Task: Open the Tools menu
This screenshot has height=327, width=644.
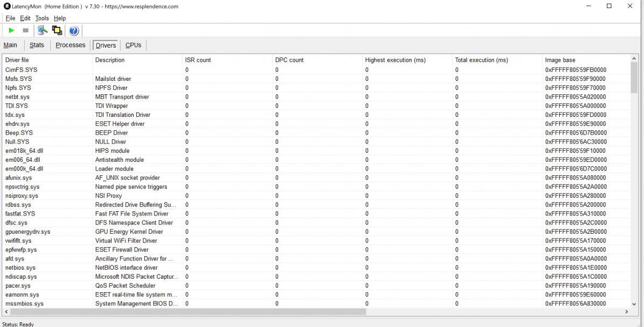Action: (x=42, y=18)
